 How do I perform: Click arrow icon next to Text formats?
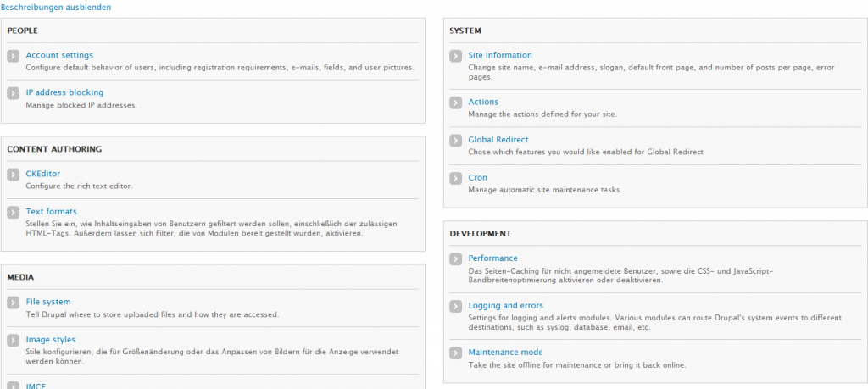click(x=13, y=212)
